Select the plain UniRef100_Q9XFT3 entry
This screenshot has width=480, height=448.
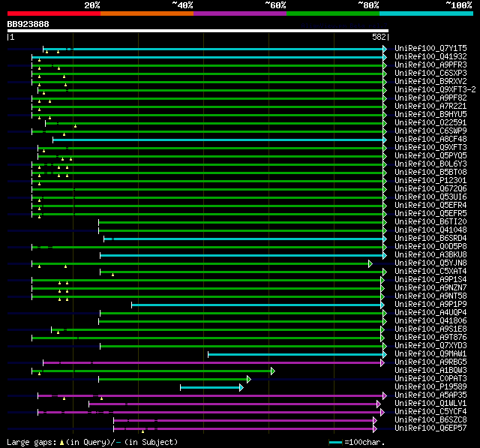tap(430, 148)
